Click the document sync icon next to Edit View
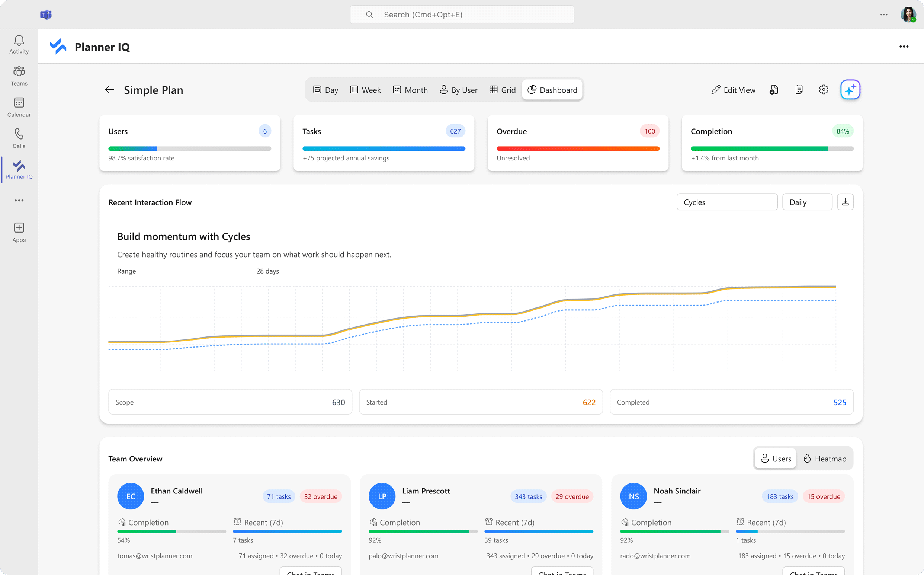The width and height of the screenshot is (924, 575). [x=774, y=90]
